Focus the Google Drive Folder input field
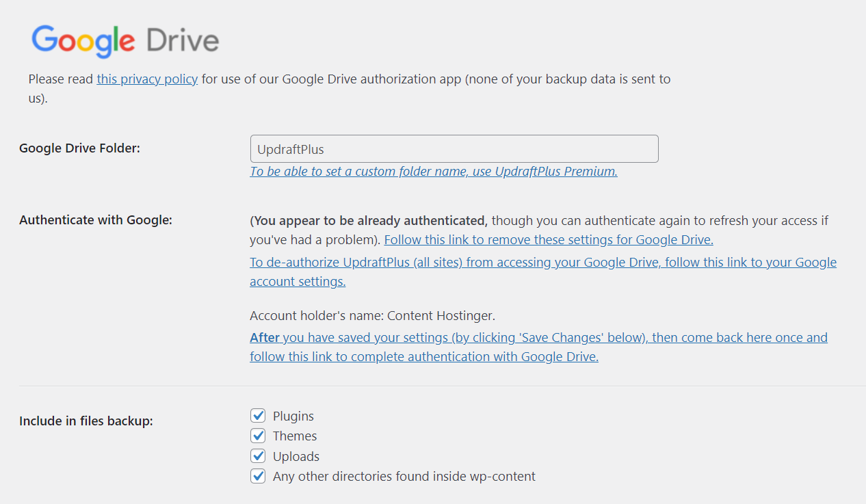 (454, 148)
